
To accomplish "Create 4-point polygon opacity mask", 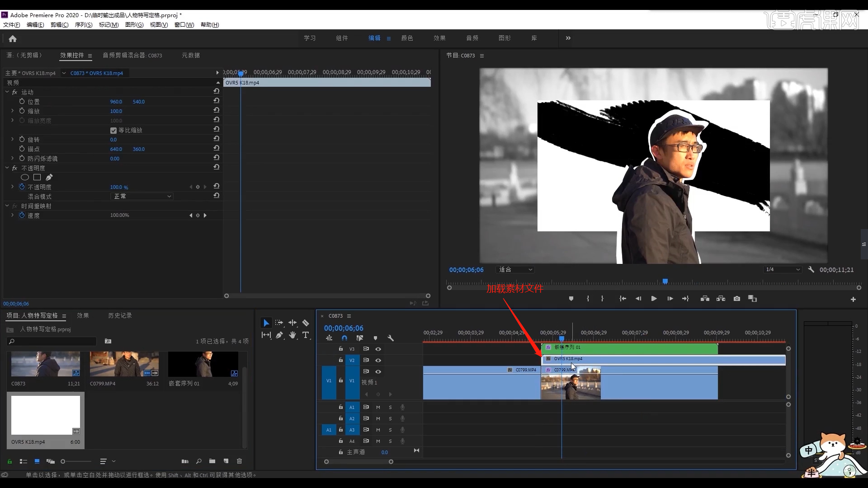I will 37,178.
